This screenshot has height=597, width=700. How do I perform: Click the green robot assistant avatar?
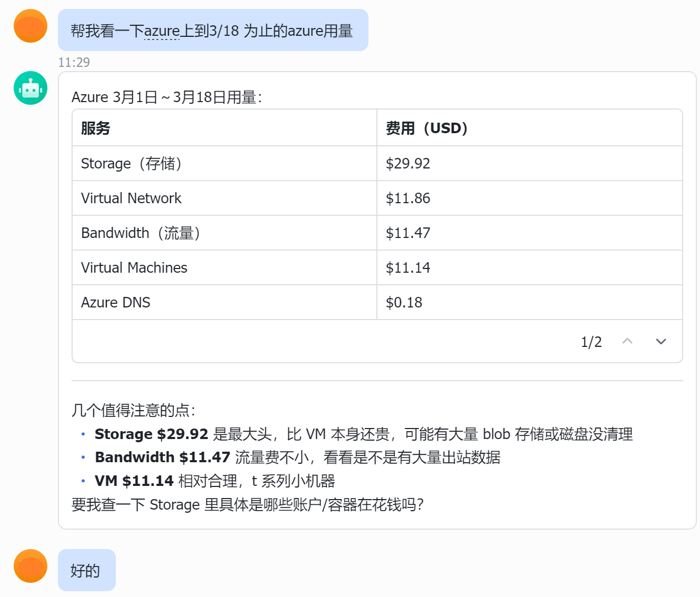click(x=31, y=88)
